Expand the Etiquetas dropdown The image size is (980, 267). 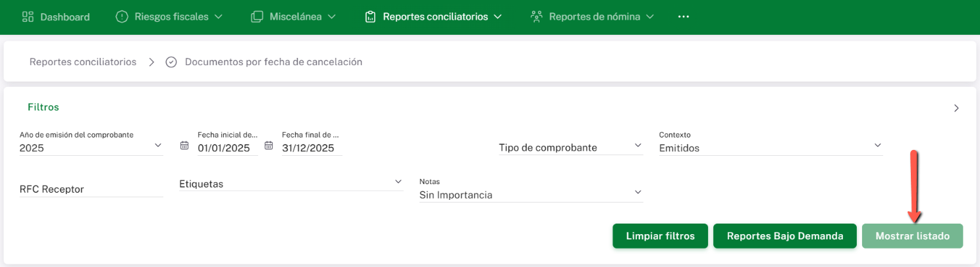tap(398, 181)
